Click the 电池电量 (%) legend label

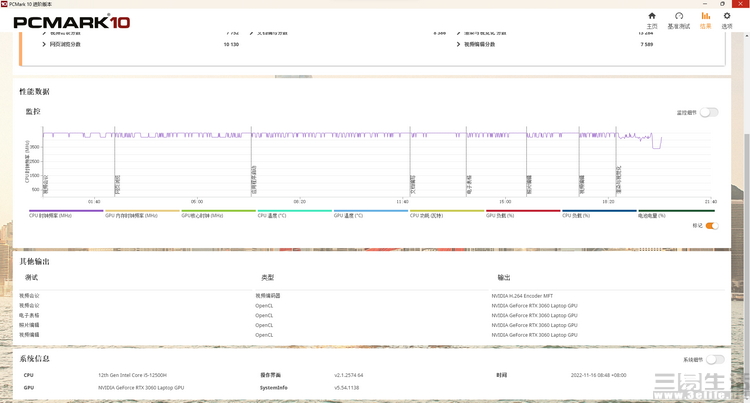[653, 215]
